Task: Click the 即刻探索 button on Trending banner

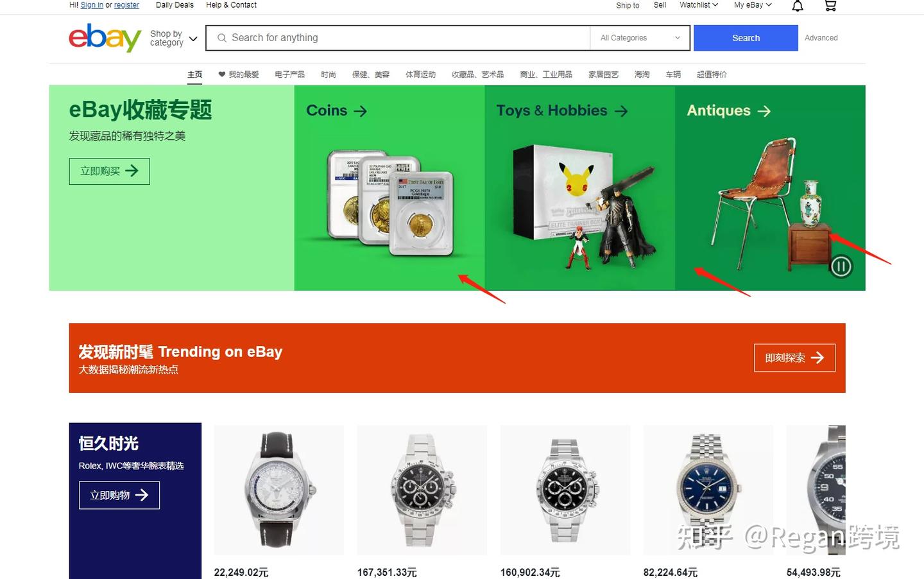Action: (794, 358)
